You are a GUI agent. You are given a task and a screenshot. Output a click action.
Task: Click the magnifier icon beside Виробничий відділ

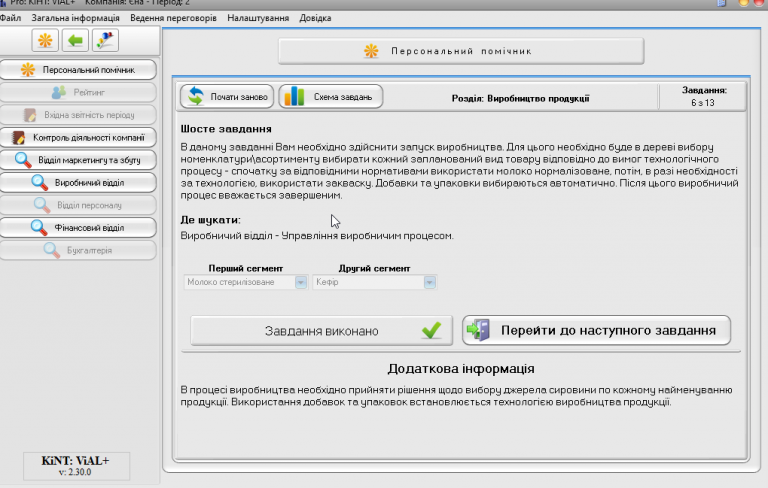click(x=39, y=182)
